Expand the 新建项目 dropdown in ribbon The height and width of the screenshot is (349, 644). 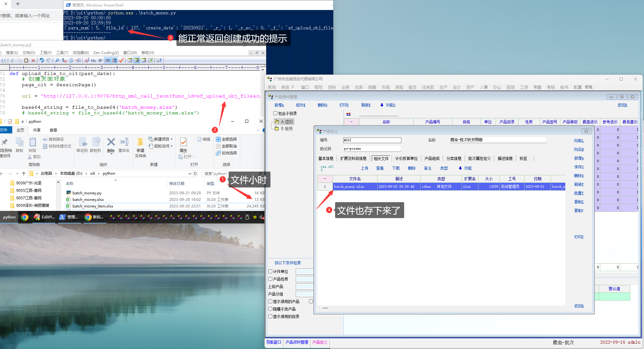click(x=171, y=139)
